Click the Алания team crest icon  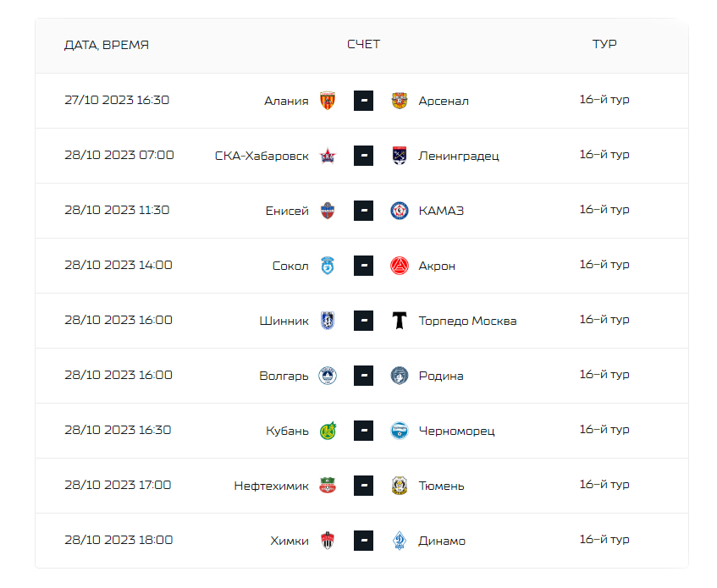328,101
